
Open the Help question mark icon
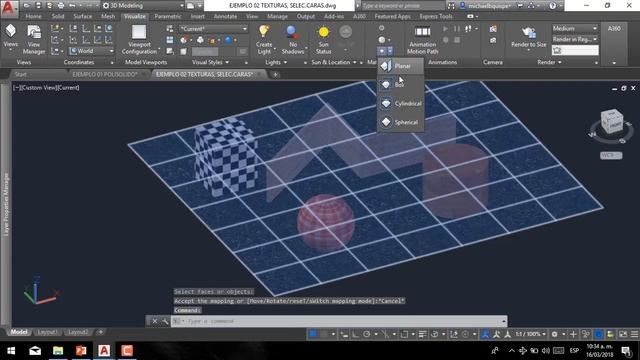point(552,6)
